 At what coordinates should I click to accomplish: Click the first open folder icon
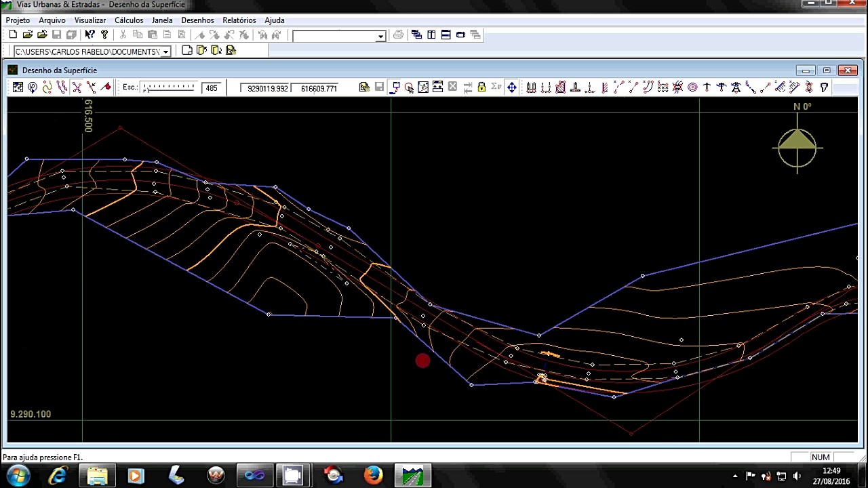(x=27, y=35)
